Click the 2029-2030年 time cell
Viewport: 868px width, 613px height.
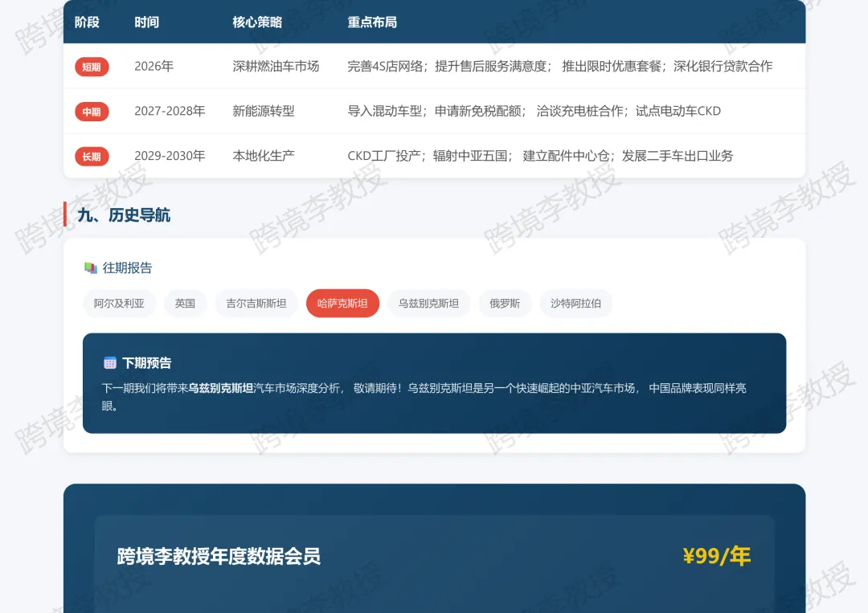(x=170, y=156)
